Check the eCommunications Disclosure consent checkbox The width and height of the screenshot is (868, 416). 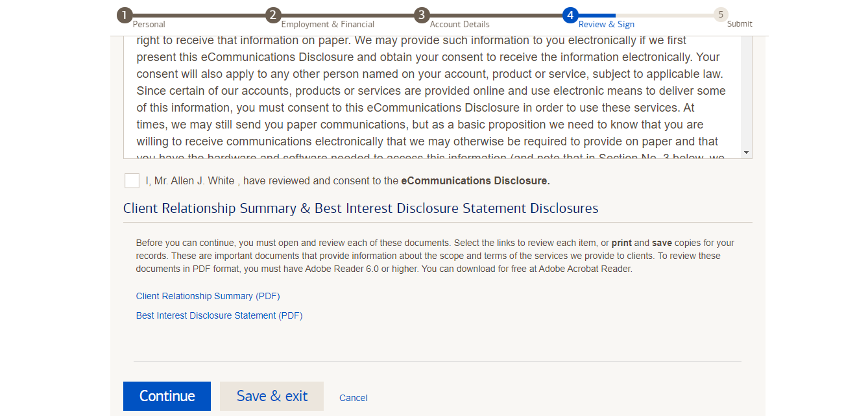pyautogui.click(x=132, y=180)
